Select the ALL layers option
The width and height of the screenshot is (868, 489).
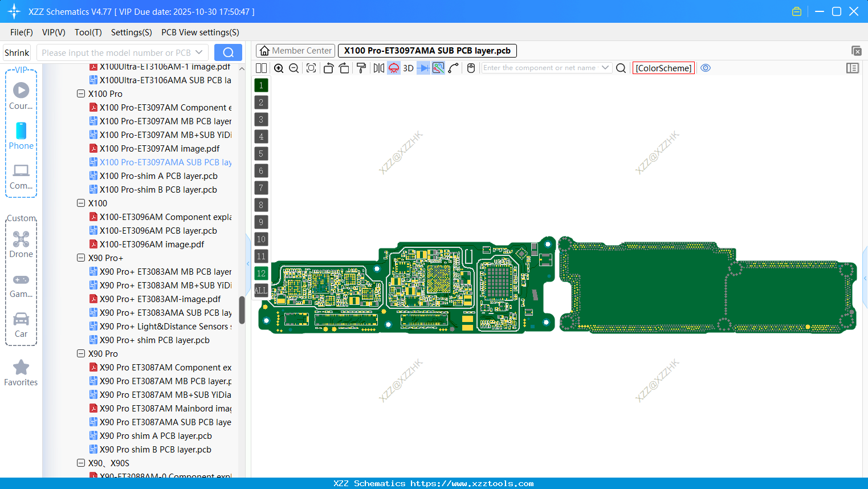point(261,291)
